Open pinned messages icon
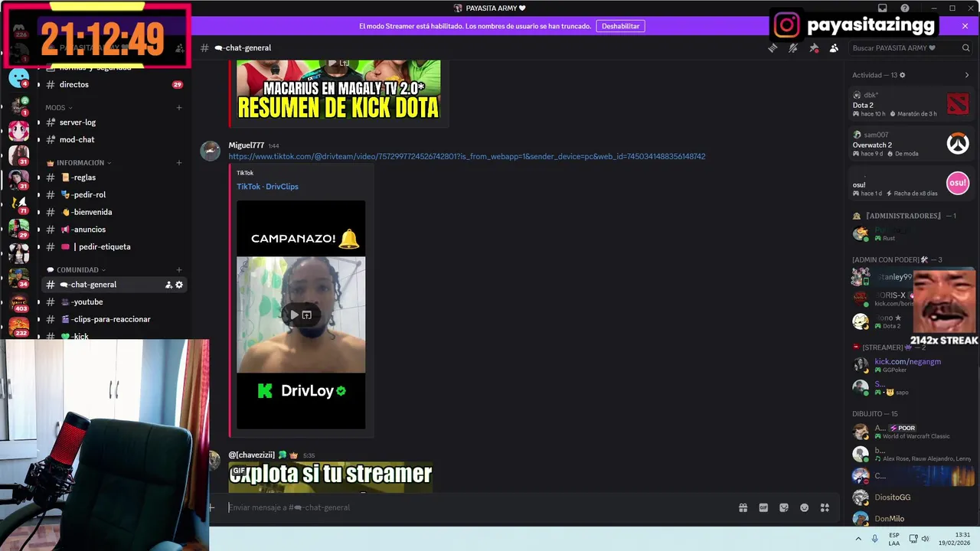Screen dimensions: 980x551 click(x=814, y=47)
